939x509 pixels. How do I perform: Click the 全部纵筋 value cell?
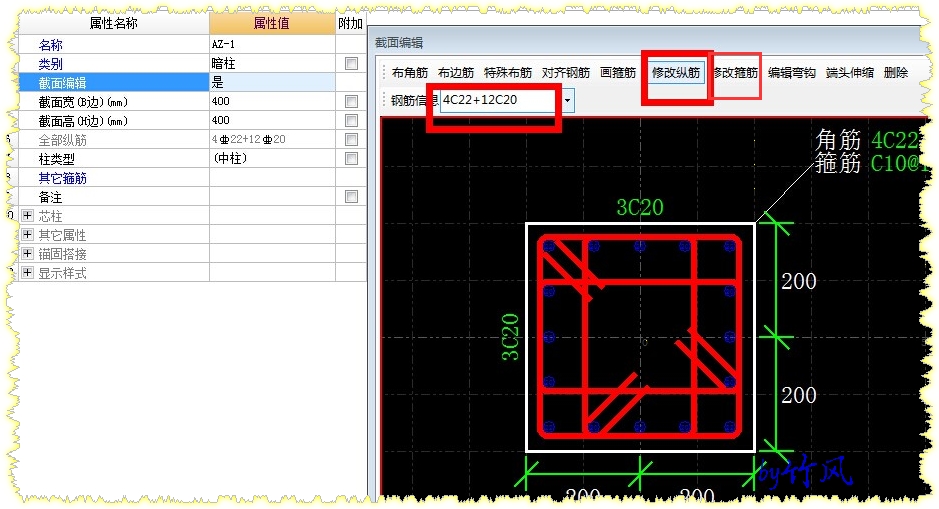(x=272, y=140)
